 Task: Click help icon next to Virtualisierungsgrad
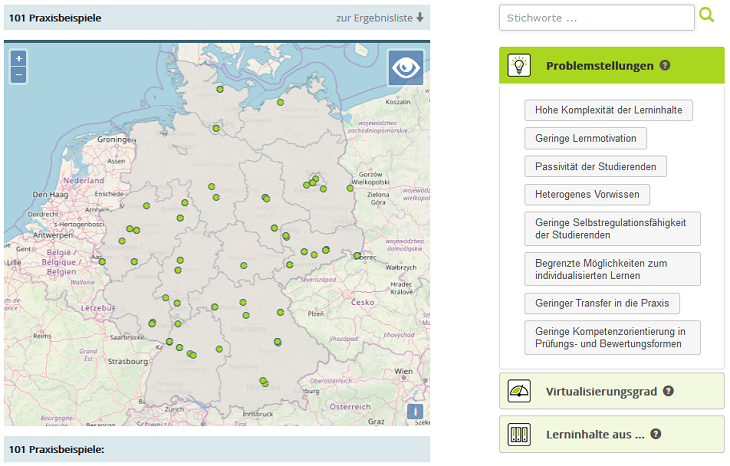668,391
